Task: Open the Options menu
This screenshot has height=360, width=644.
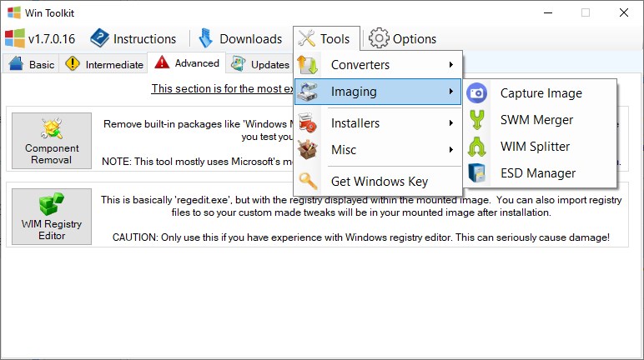Action: pyautogui.click(x=403, y=38)
